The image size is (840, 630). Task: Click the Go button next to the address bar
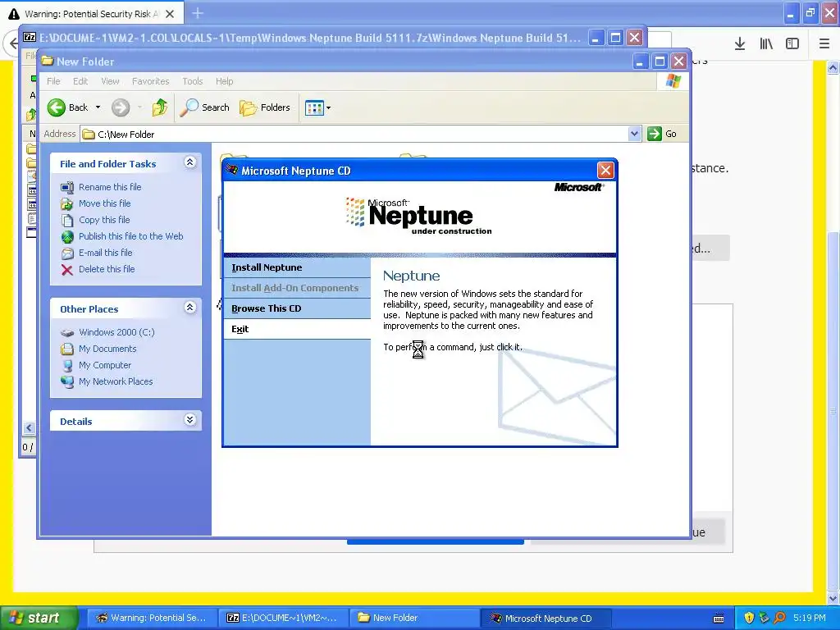662,134
